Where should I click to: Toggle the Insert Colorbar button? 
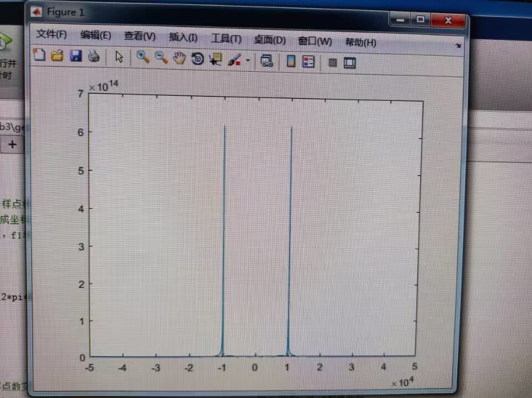click(x=291, y=62)
